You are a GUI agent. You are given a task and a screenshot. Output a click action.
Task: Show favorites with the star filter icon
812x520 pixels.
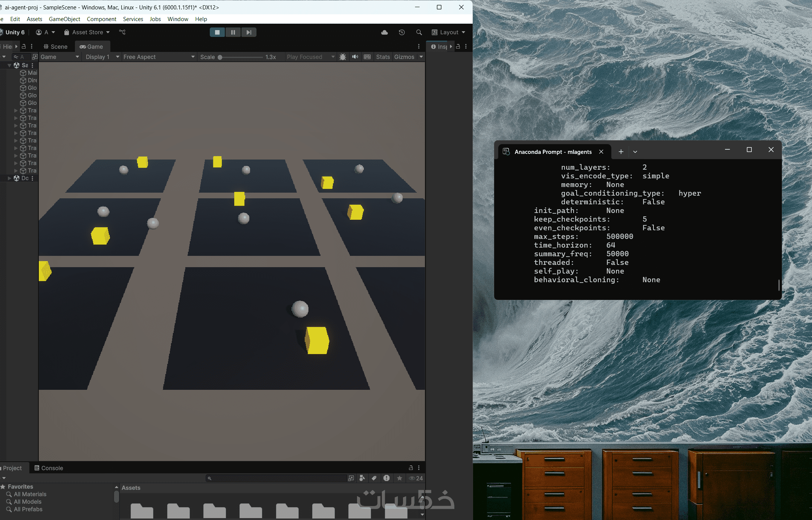(400, 478)
